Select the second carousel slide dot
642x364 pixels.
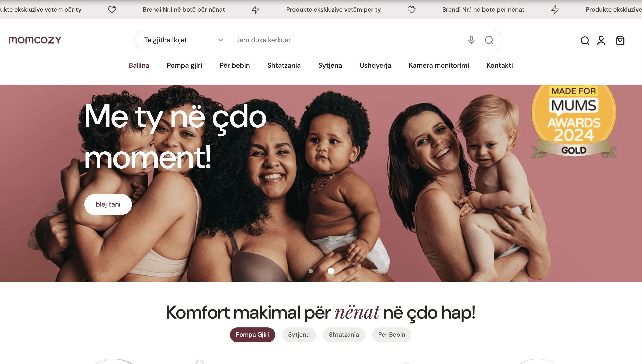331,271
